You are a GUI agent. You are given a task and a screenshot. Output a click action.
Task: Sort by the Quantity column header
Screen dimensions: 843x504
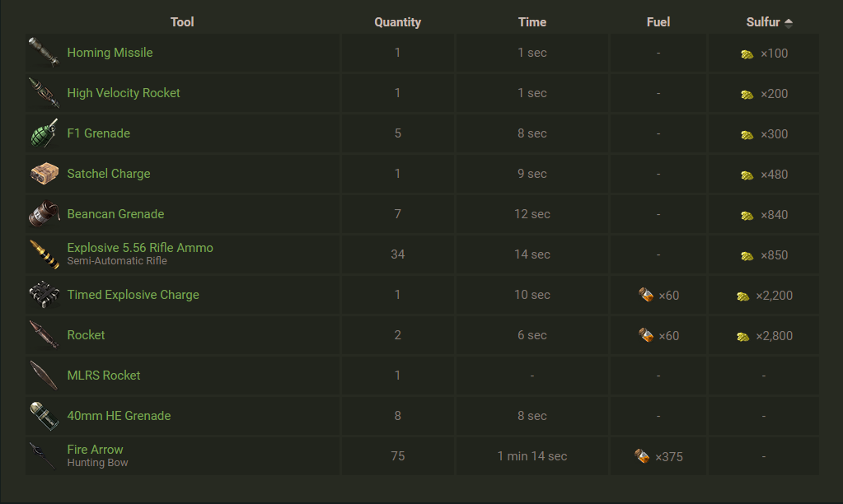(x=397, y=22)
